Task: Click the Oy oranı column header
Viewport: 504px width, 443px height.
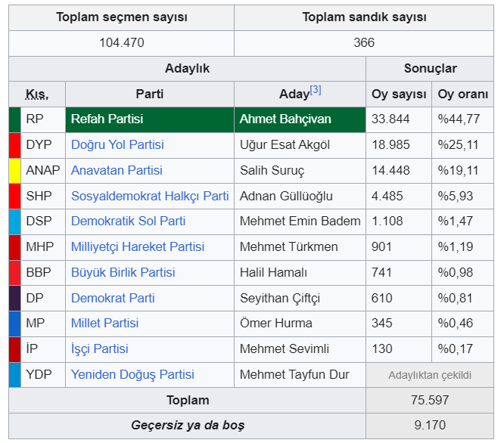Action: click(x=463, y=94)
